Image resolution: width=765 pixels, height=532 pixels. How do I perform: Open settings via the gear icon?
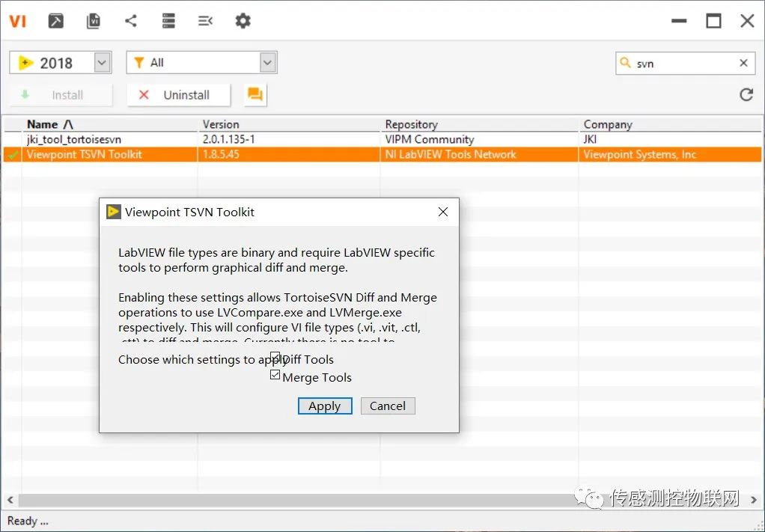pos(243,21)
